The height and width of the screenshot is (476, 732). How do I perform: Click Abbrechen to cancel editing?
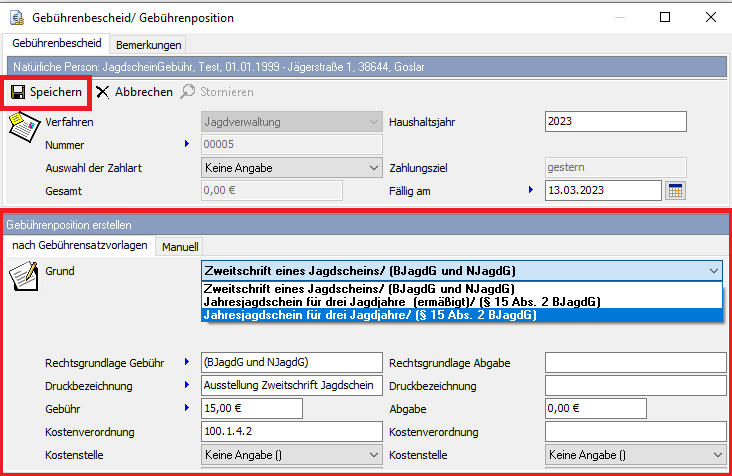134,91
